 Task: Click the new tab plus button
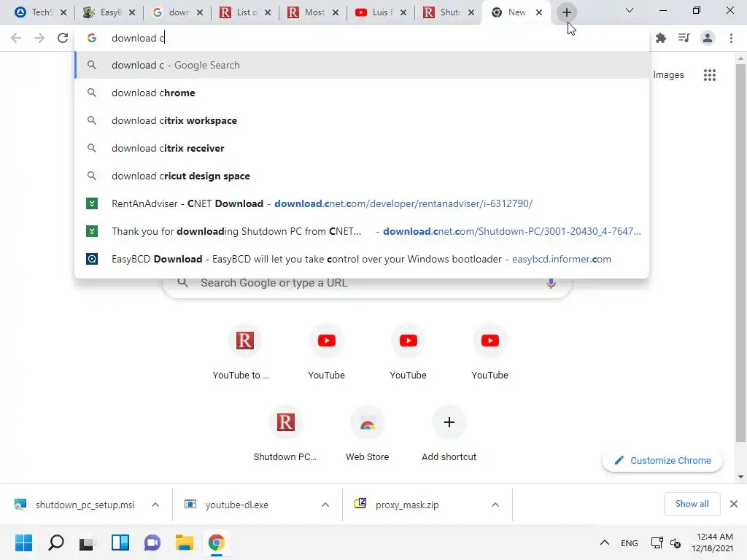tap(566, 12)
